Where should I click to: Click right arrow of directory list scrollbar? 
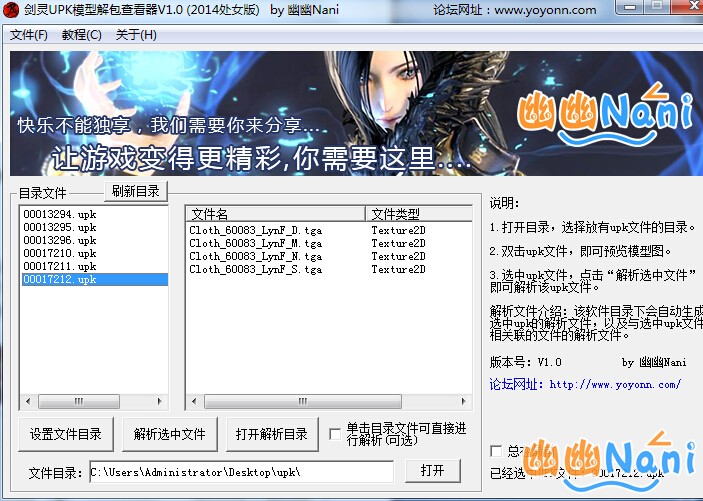point(160,401)
